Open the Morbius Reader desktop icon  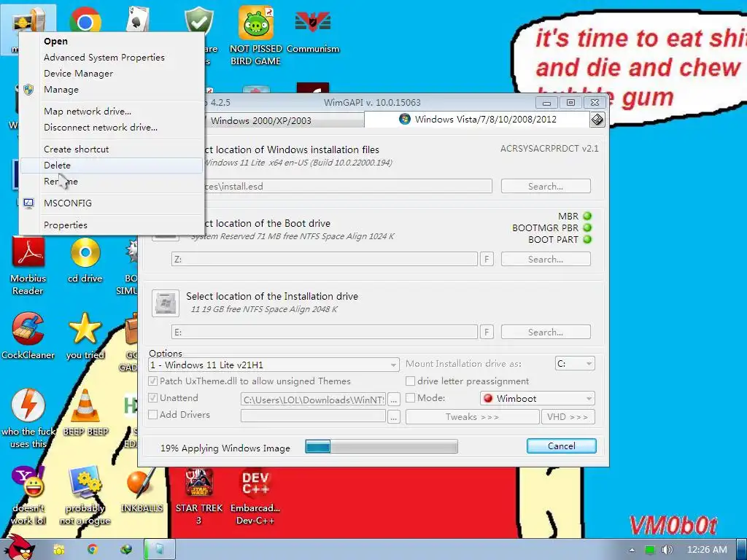pyautogui.click(x=28, y=252)
